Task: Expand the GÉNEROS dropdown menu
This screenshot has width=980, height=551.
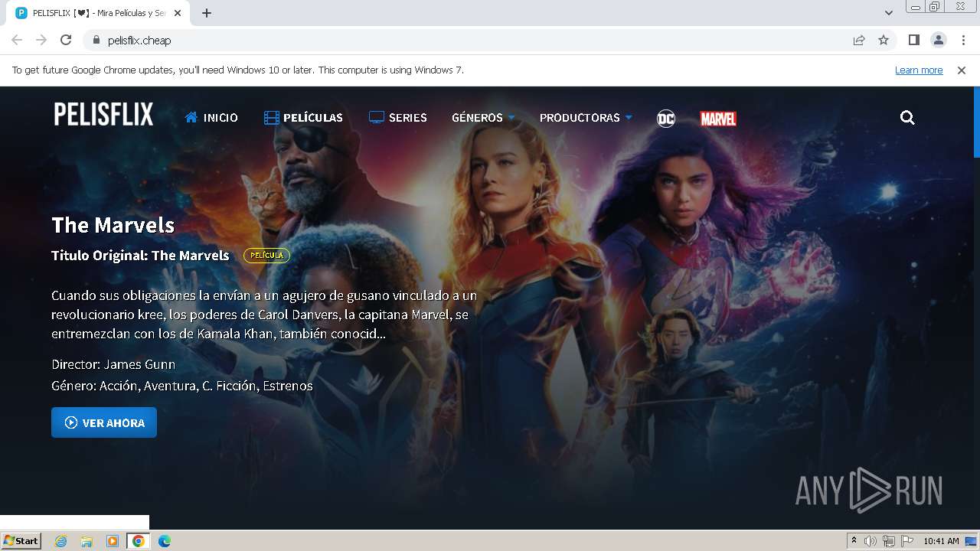Action: [483, 118]
